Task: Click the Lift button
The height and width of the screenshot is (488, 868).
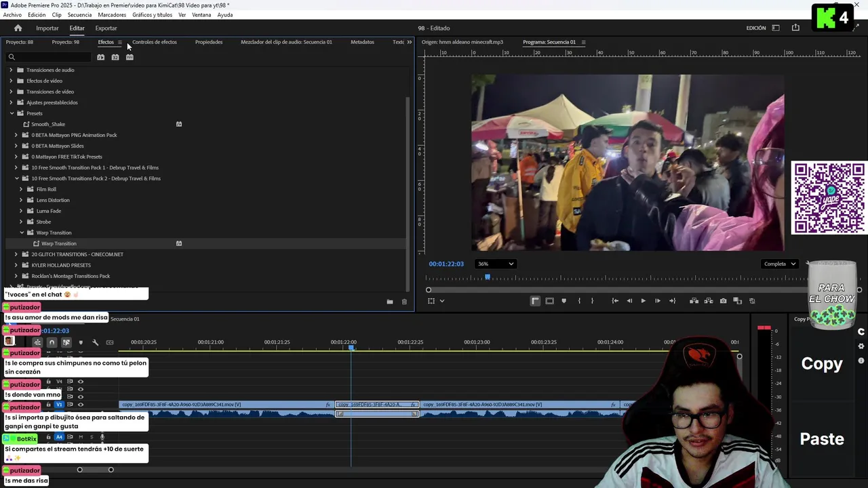Action: click(694, 301)
